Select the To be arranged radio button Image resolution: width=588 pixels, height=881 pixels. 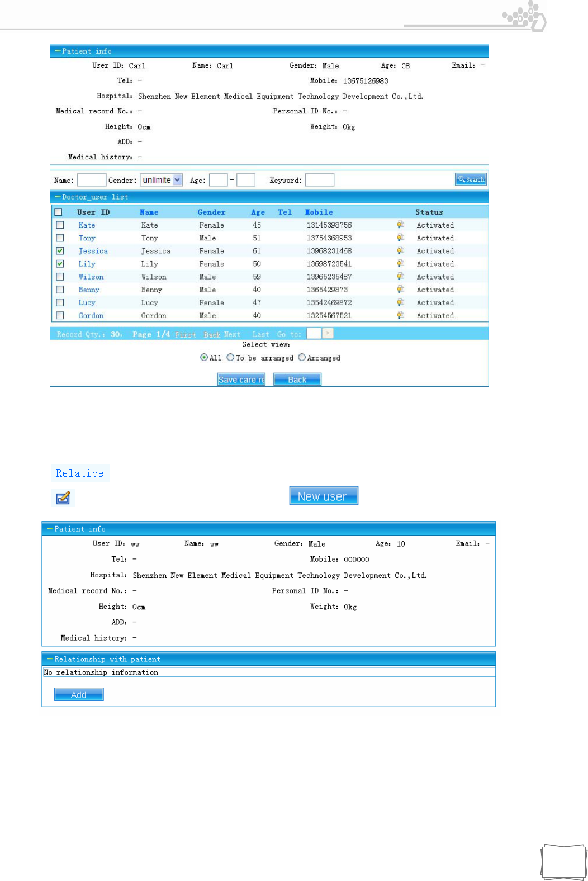[x=230, y=357]
